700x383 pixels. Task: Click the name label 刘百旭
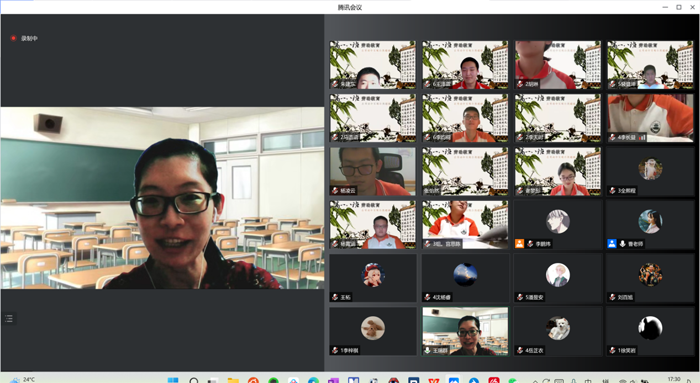[625, 297]
